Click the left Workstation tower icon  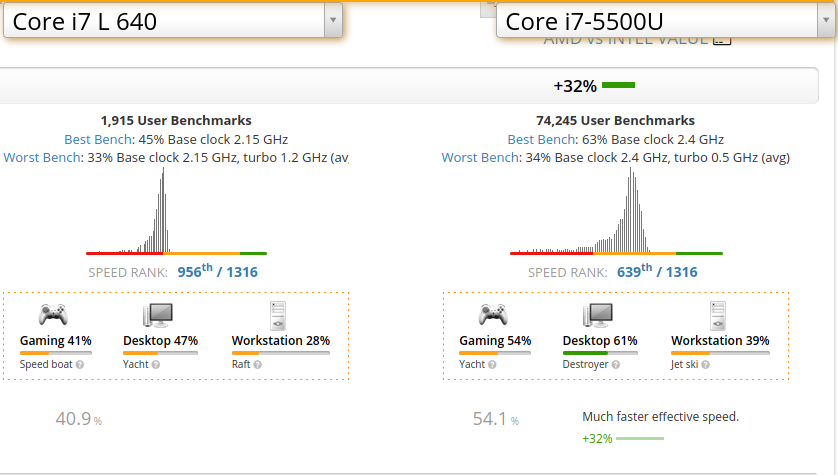279,315
